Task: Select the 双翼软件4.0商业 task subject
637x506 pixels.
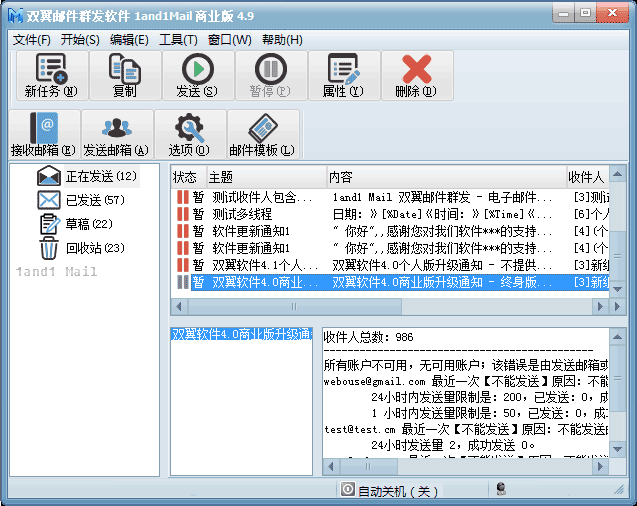Action: click(x=264, y=282)
